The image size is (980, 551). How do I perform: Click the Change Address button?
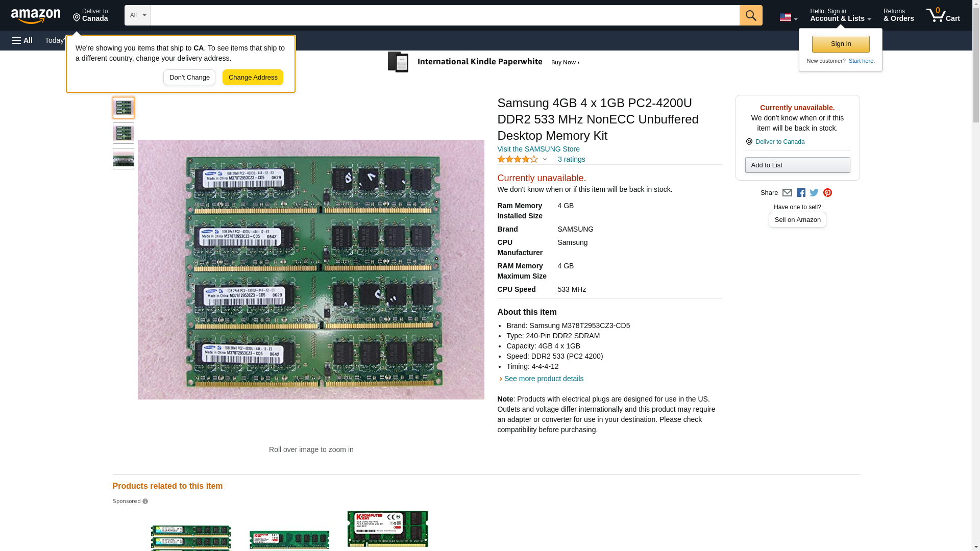click(253, 78)
